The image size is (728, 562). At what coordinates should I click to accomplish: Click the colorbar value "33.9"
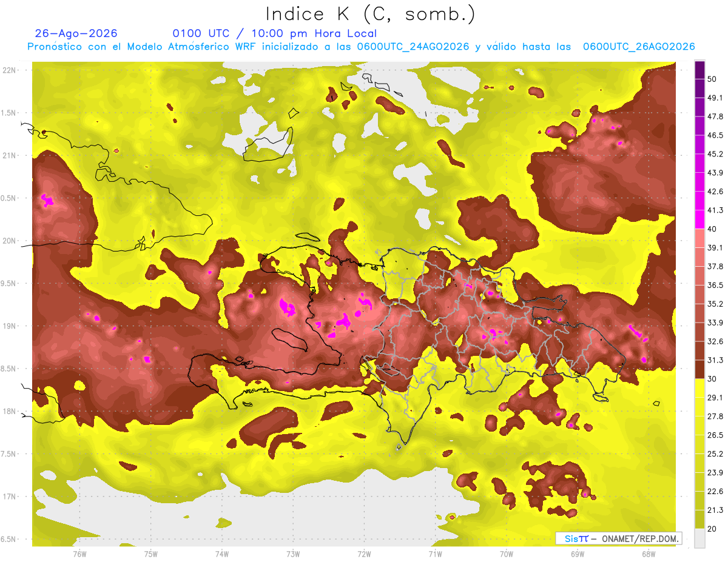click(716, 323)
